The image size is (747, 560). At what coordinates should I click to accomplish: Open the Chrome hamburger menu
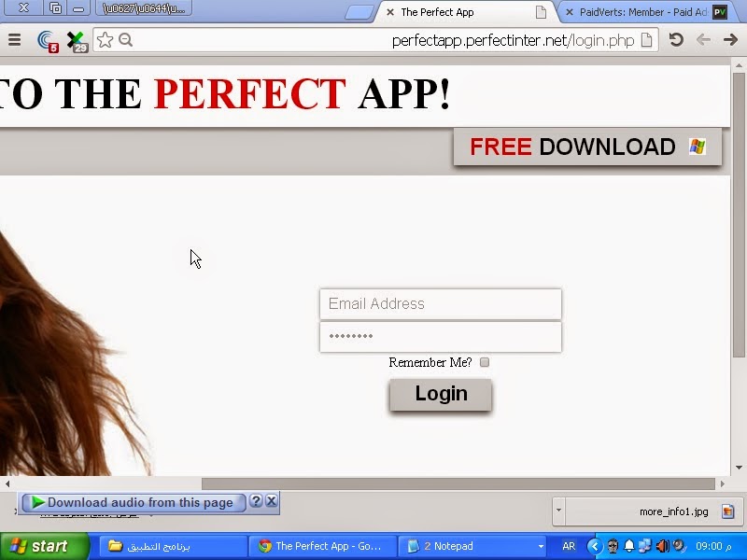[14, 39]
